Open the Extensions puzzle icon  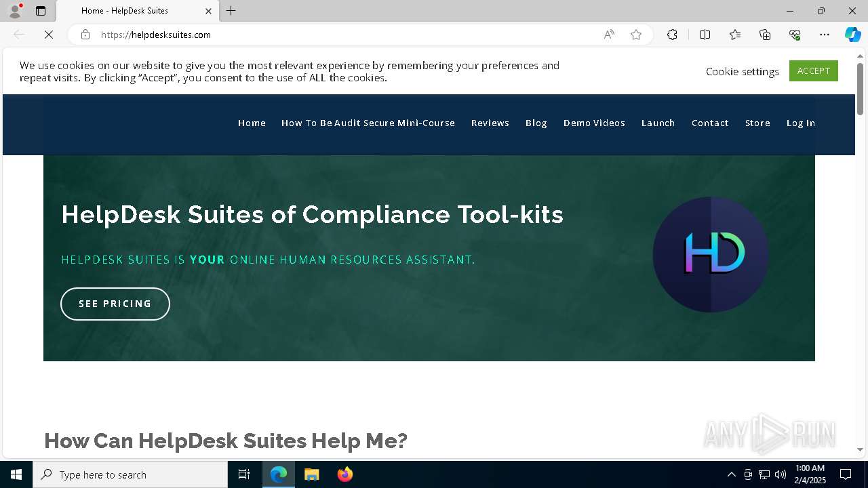pyautogui.click(x=672, y=35)
